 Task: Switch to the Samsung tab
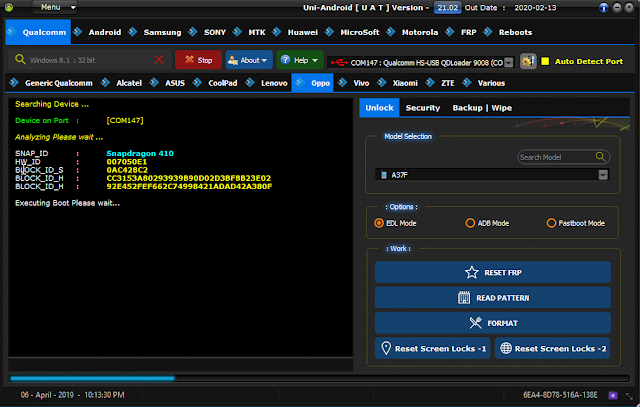pos(162,32)
